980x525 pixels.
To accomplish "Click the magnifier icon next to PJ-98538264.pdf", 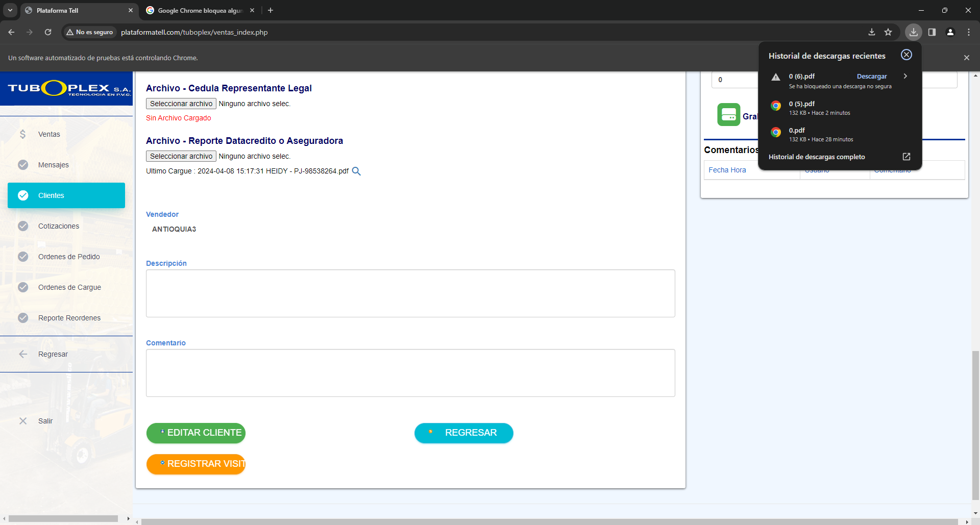I will 356,171.
